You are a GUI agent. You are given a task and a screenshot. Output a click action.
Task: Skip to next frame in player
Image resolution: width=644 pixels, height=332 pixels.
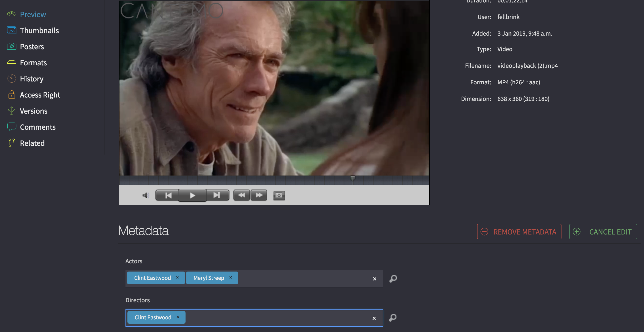[x=218, y=195]
